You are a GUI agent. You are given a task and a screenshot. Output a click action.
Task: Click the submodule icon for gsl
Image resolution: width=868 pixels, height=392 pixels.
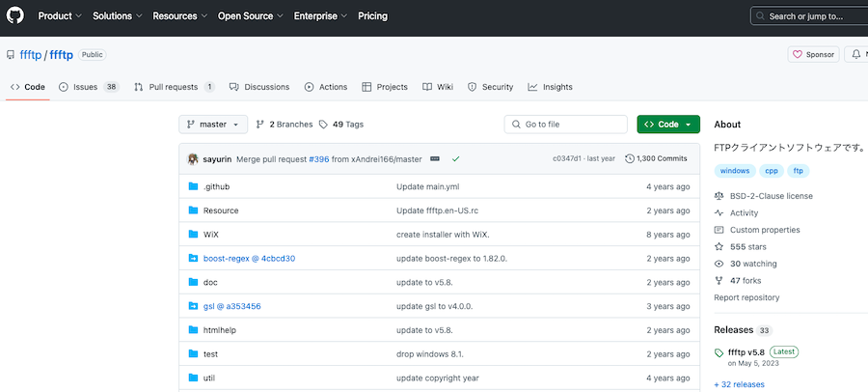pos(193,306)
